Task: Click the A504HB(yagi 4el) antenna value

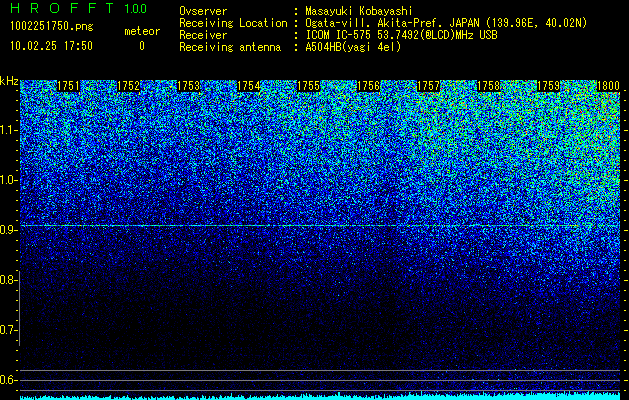Action: [x=353, y=47]
